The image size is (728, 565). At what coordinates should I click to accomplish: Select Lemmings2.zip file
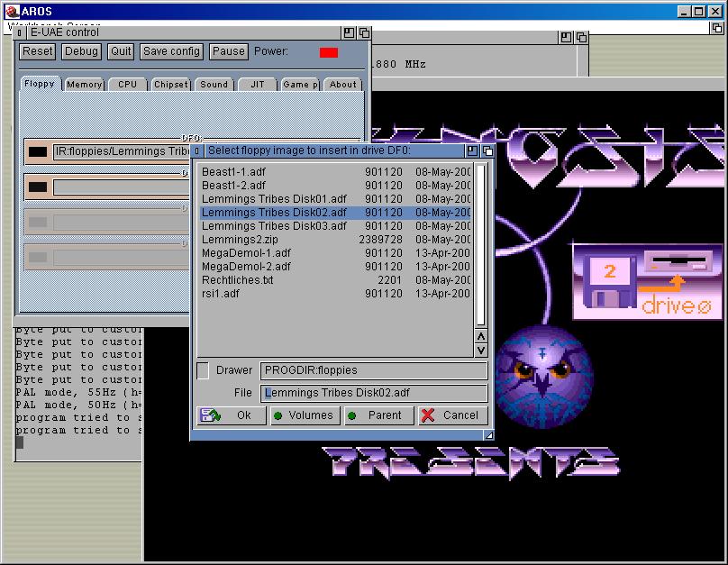(335, 239)
